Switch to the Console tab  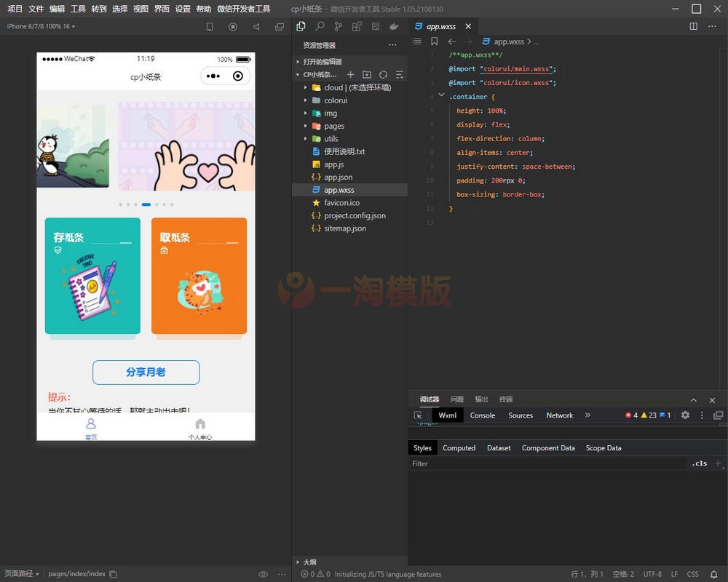482,415
